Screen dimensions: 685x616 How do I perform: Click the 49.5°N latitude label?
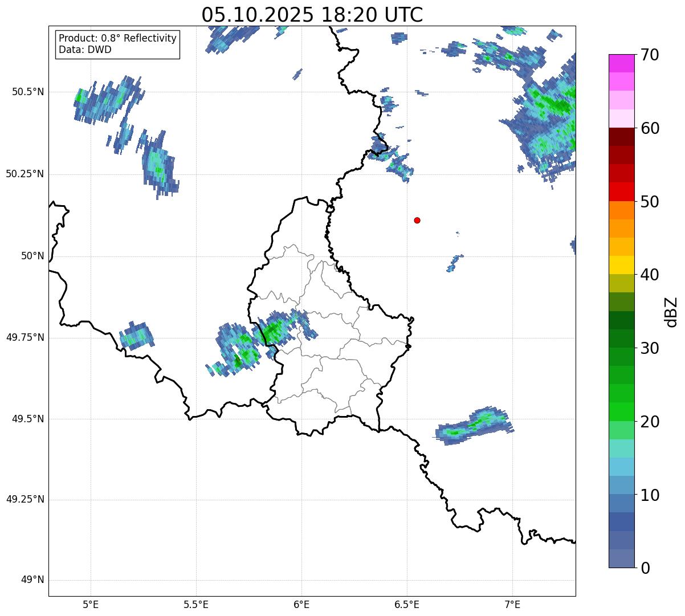point(28,419)
